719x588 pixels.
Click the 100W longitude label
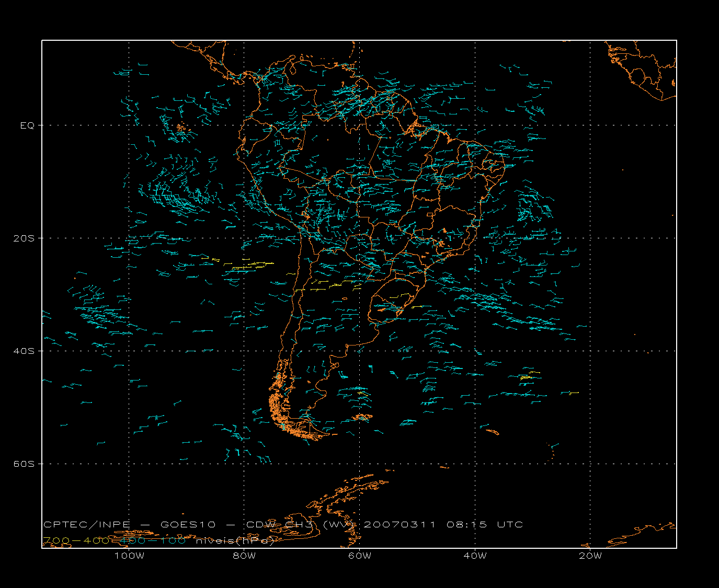pyautogui.click(x=129, y=556)
